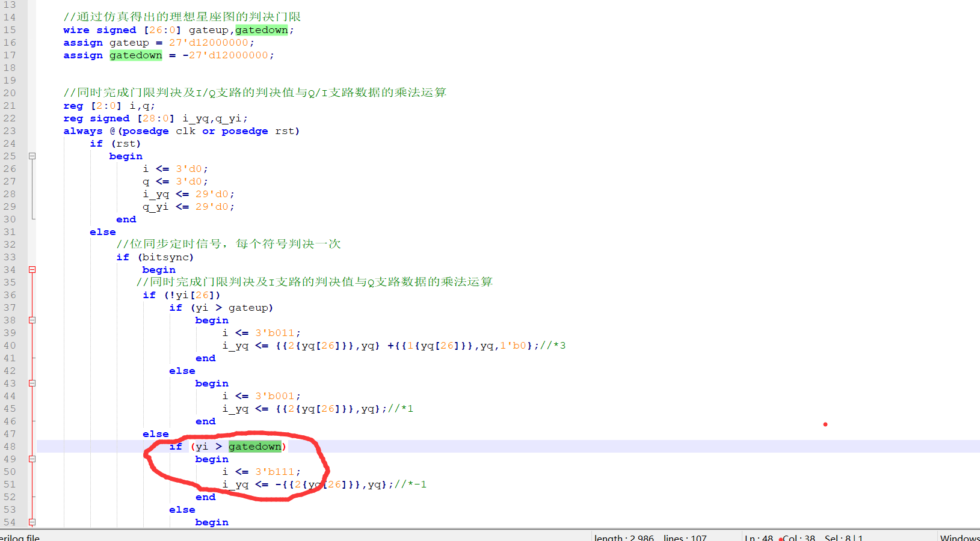Viewport: 980px width, 541px height.
Task: Click the 'Windows' line-ending status entry
Action: [x=960, y=537]
